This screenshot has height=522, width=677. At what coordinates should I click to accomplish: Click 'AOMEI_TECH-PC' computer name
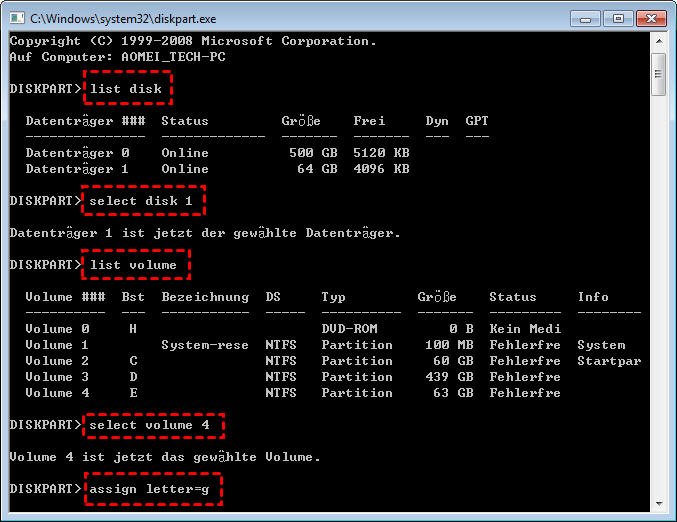pyautogui.click(x=174, y=57)
